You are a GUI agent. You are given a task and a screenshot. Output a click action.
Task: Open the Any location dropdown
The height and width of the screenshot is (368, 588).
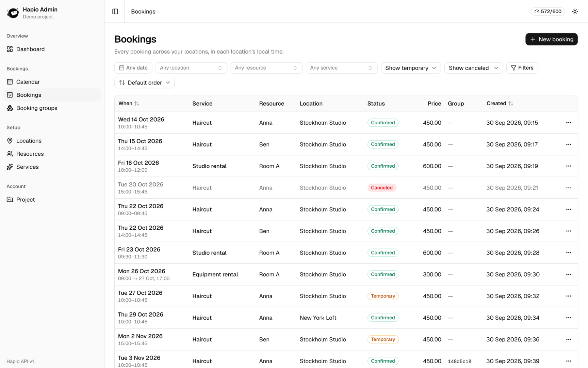(x=191, y=68)
